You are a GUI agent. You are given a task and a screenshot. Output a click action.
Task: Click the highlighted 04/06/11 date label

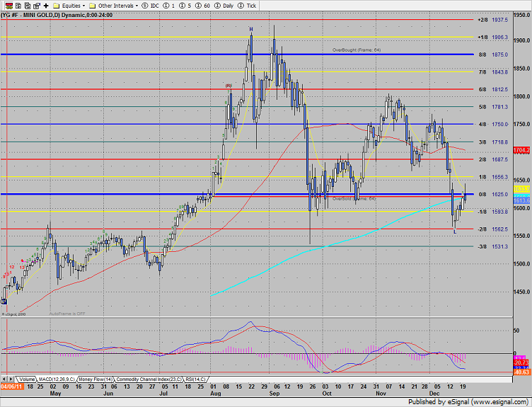tap(12, 386)
